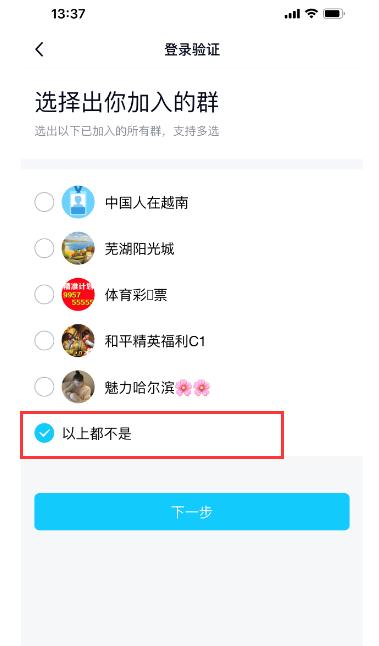Tap the 登录验证 page title
Screen dimensions: 379x646
[192, 49]
